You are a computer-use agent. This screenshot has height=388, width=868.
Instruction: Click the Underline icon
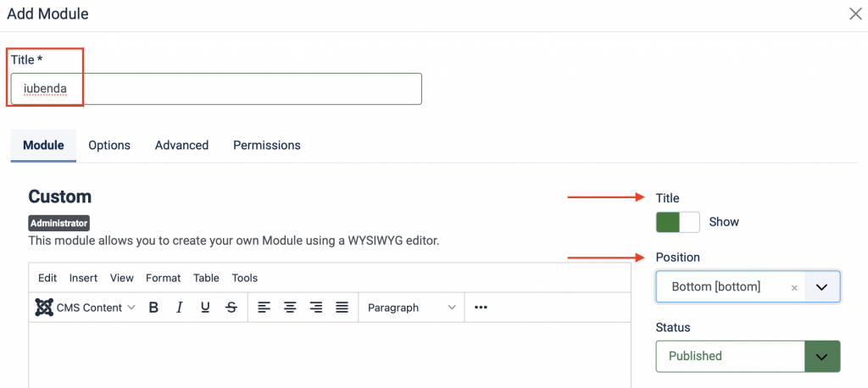[205, 308]
